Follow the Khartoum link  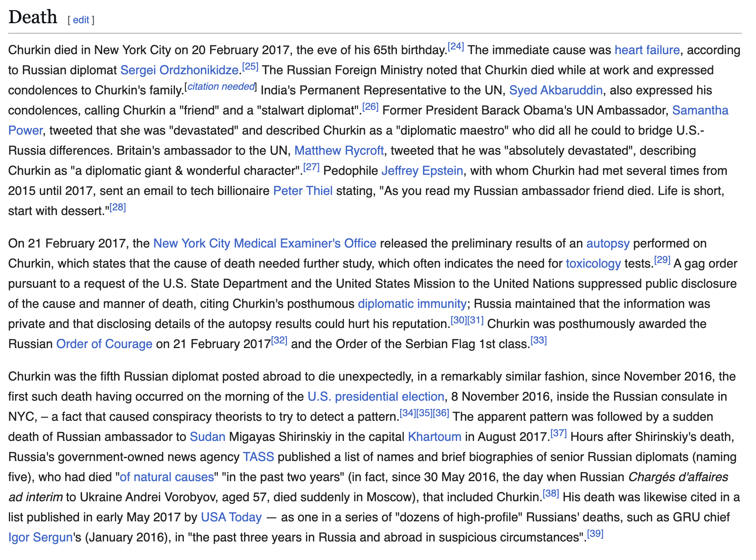[x=434, y=437]
